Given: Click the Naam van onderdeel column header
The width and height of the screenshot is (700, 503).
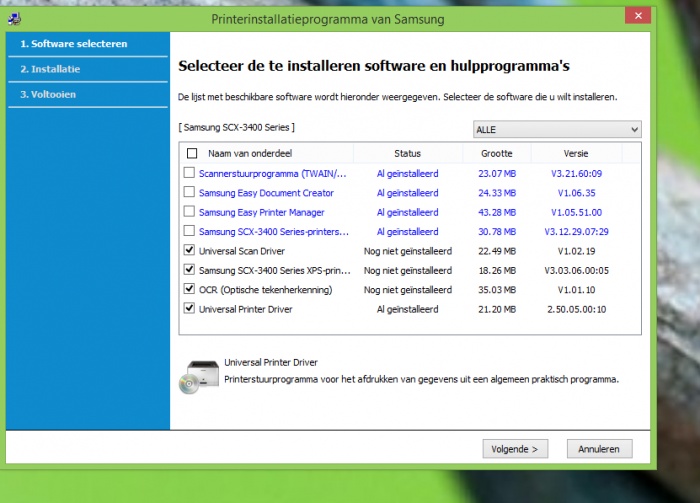Looking at the screenshot, I should [x=250, y=154].
